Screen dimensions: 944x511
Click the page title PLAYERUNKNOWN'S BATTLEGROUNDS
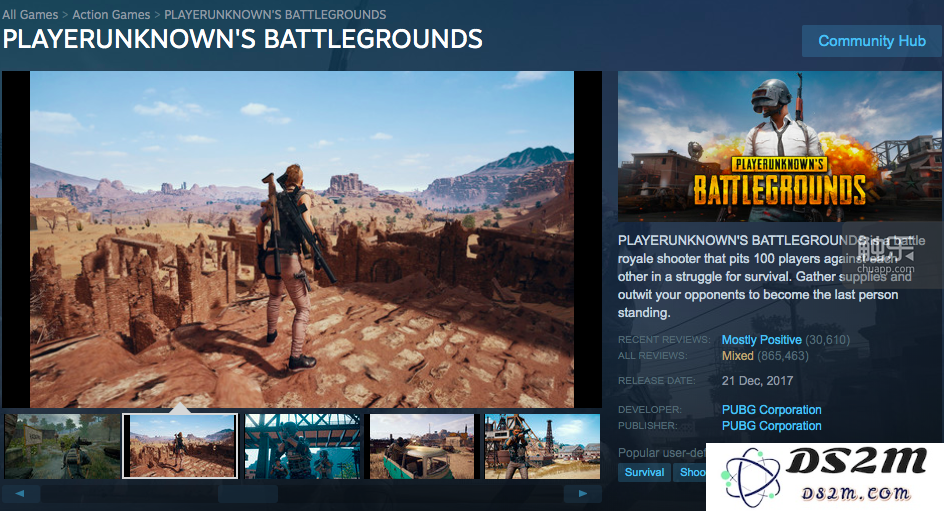coord(243,39)
